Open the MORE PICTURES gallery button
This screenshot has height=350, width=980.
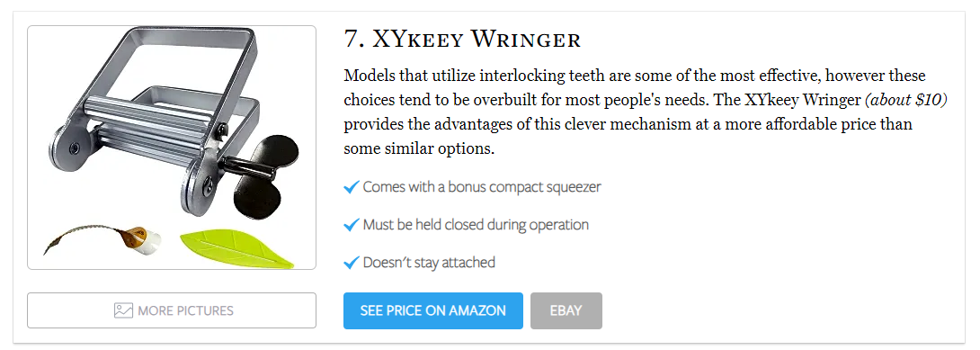click(x=172, y=310)
